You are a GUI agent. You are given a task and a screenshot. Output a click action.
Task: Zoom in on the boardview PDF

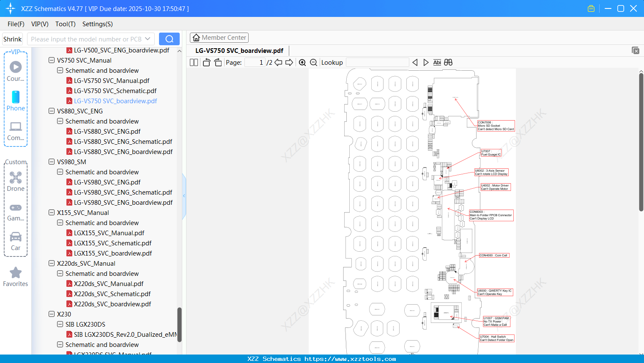pyautogui.click(x=302, y=62)
